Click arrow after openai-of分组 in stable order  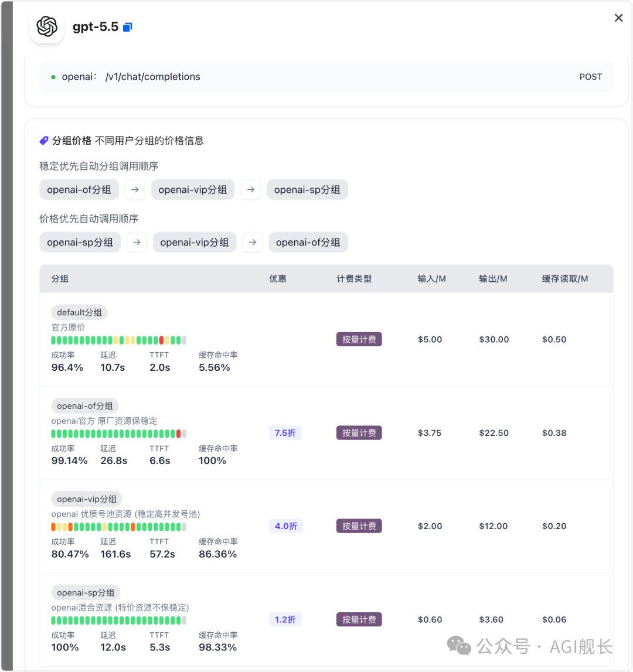(x=135, y=190)
